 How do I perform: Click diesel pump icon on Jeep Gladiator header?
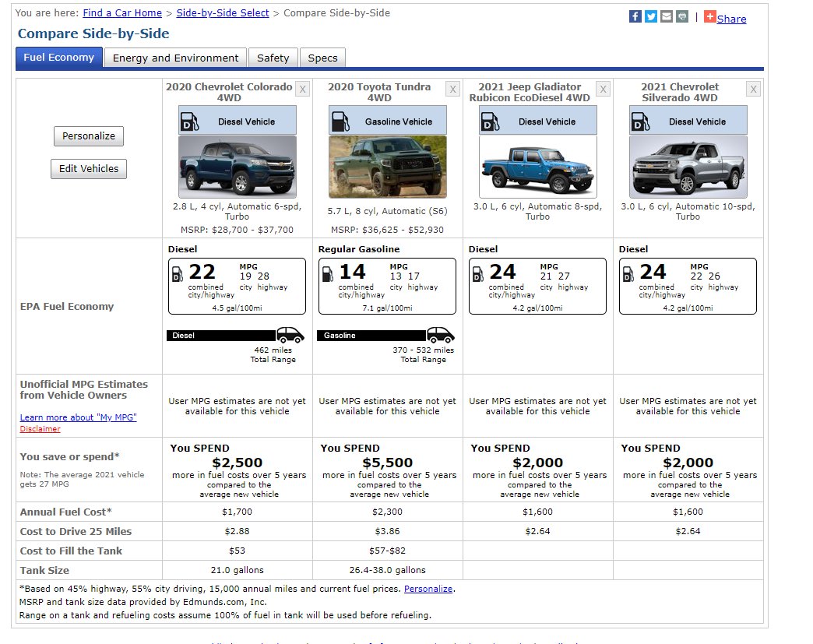pos(490,121)
